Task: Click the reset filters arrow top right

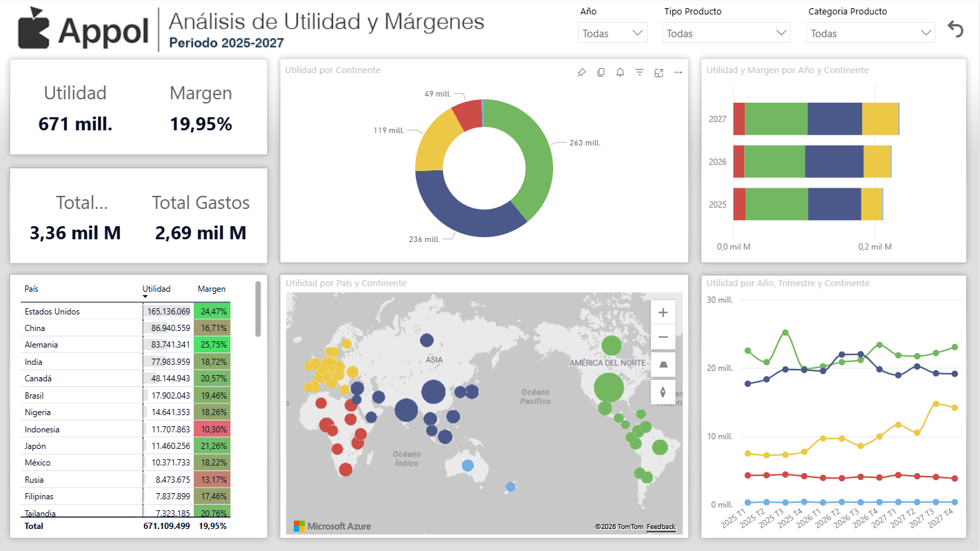Action: pos(955,30)
